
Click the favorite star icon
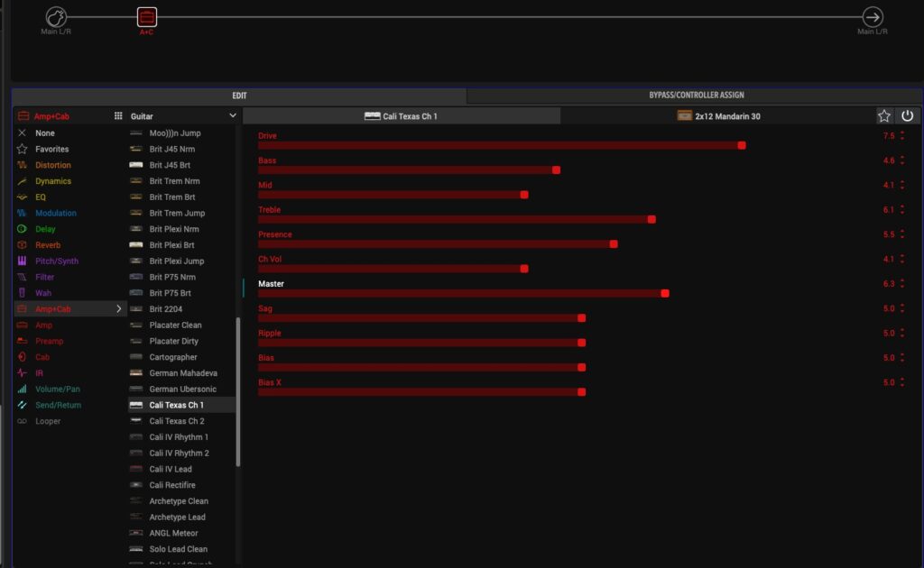point(884,116)
